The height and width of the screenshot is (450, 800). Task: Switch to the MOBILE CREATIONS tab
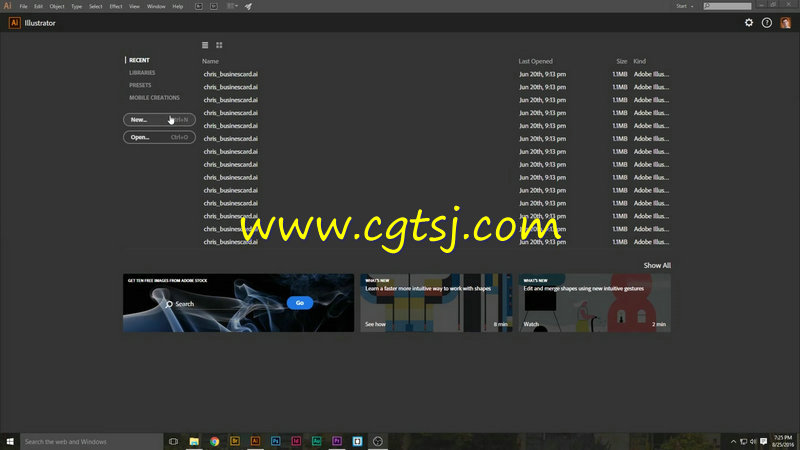(154, 97)
